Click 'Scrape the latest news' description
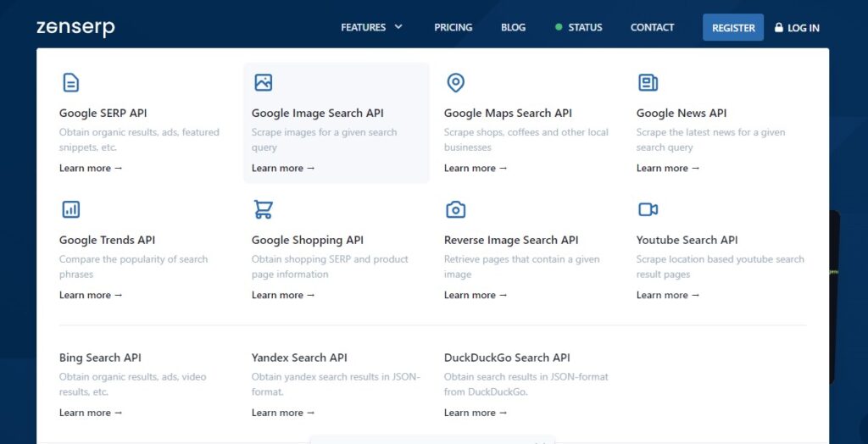This screenshot has width=868, height=444. pyautogui.click(x=711, y=140)
